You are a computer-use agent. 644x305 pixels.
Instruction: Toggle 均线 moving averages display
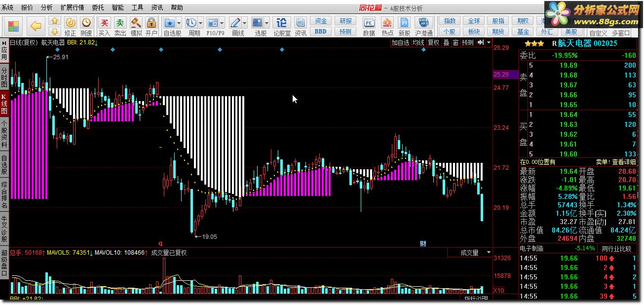click(x=418, y=43)
